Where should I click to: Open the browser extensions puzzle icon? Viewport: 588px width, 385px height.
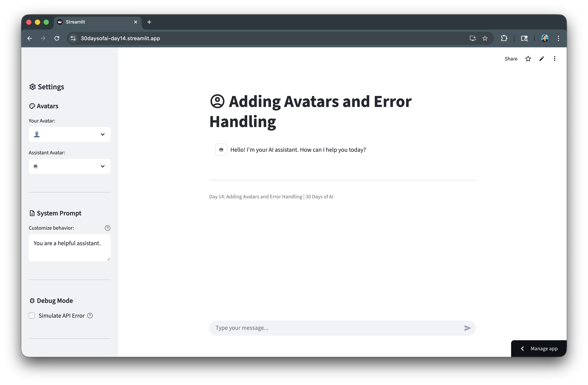pyautogui.click(x=504, y=38)
